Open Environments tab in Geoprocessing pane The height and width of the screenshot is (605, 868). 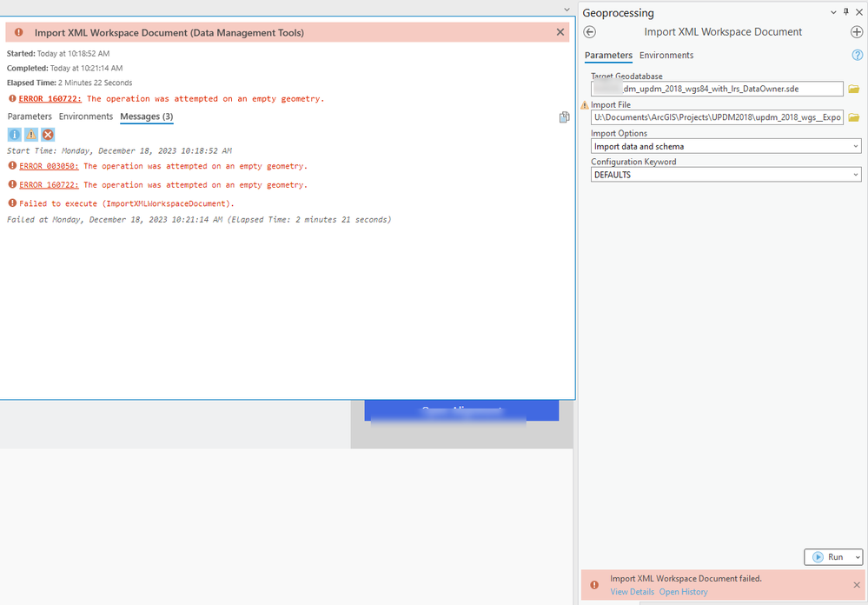click(x=666, y=56)
